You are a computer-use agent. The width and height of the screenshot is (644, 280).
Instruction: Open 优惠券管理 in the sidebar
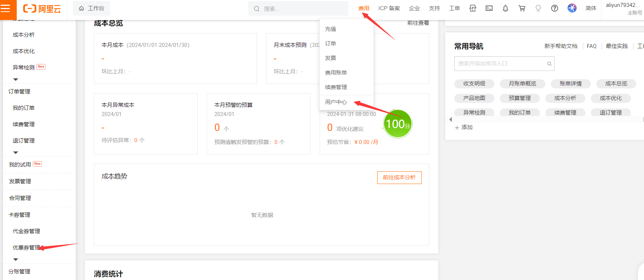(26, 248)
